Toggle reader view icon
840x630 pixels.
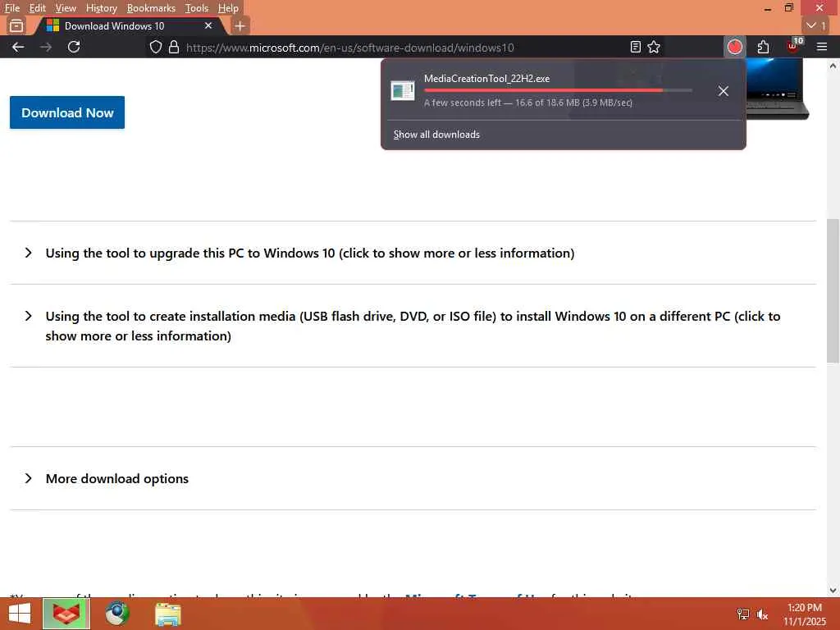click(636, 47)
